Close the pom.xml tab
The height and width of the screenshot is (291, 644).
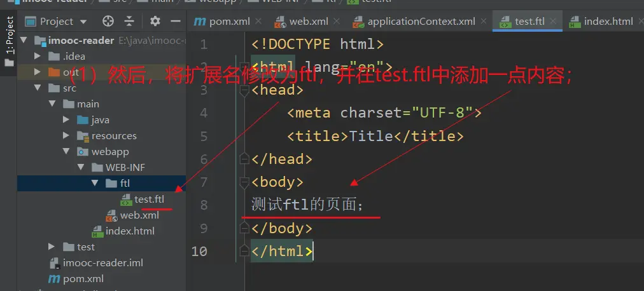coord(258,21)
